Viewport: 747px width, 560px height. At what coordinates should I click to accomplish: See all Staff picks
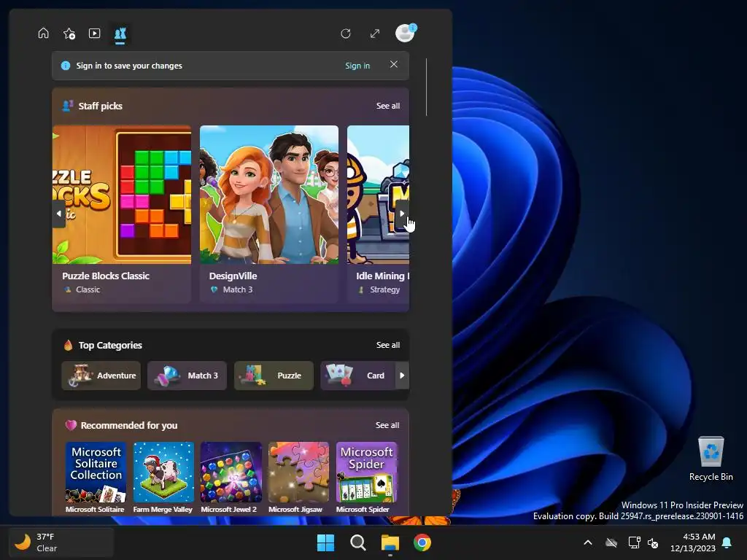click(388, 106)
